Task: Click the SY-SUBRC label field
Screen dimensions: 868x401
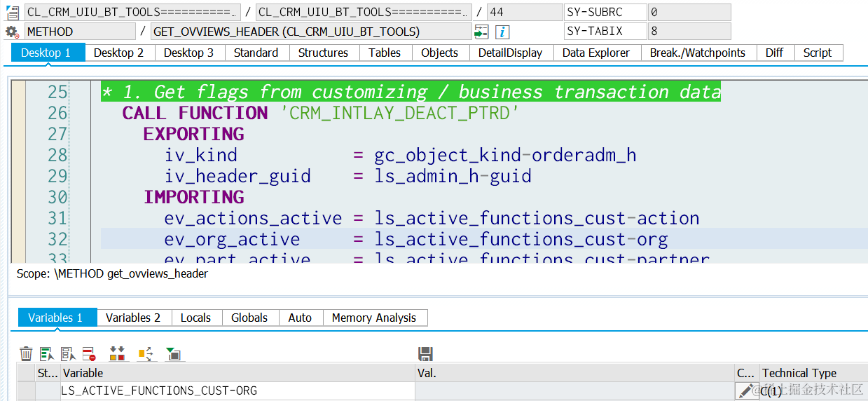Action: pos(605,12)
